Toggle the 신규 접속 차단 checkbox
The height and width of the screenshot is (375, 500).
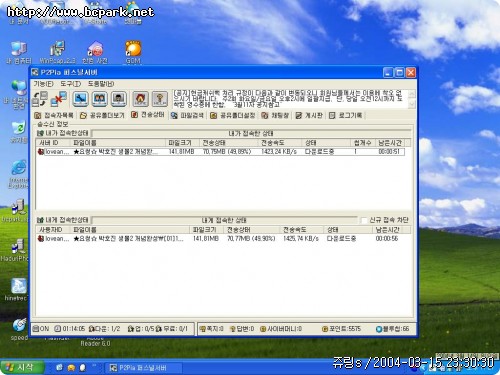click(x=364, y=220)
